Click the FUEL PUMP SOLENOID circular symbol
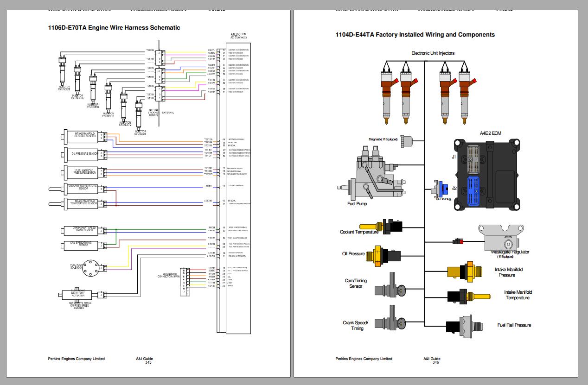Image resolution: width=588 pixels, height=385 pixels. click(92, 268)
